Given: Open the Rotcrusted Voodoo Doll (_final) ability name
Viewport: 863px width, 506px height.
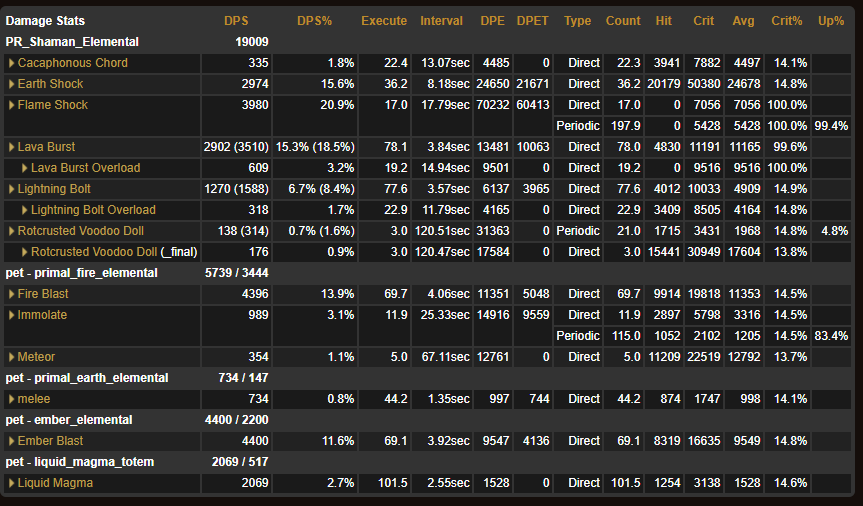Looking at the screenshot, I should pyautogui.click(x=108, y=252).
